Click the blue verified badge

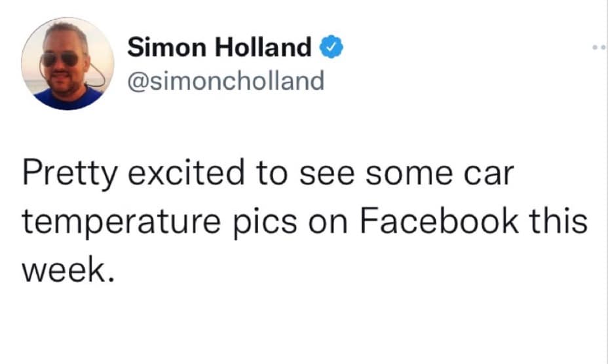click(328, 47)
